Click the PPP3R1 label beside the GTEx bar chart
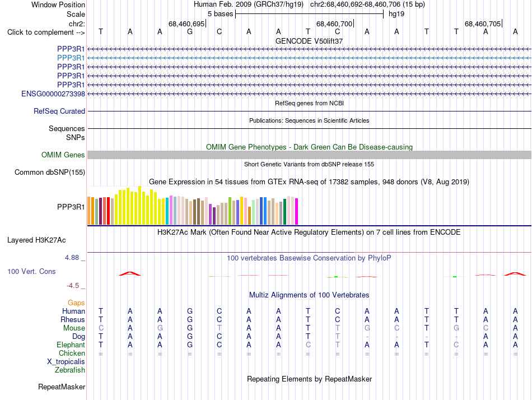The height and width of the screenshot is (400, 532). 71,207
